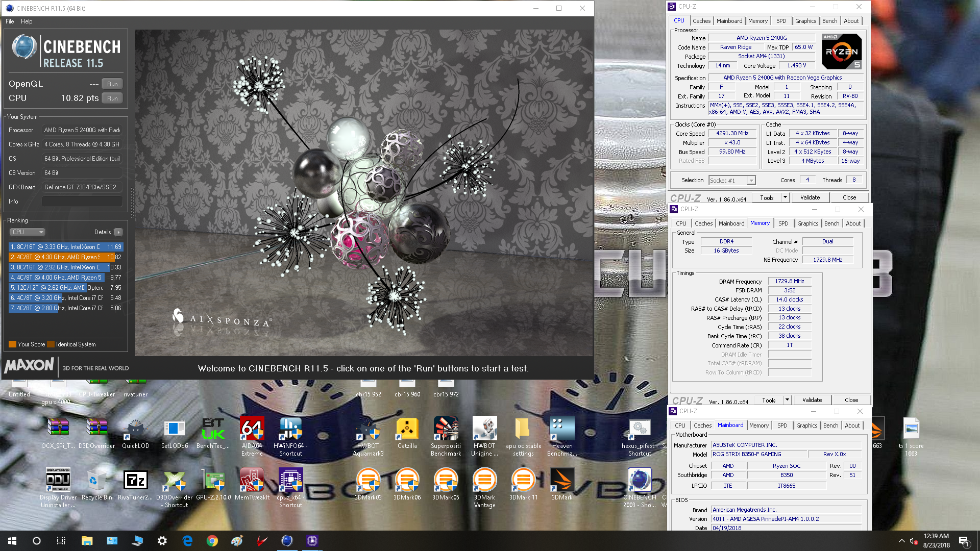
Task: Click Validate in the CPU-tab CPU-Z window
Action: (810, 197)
